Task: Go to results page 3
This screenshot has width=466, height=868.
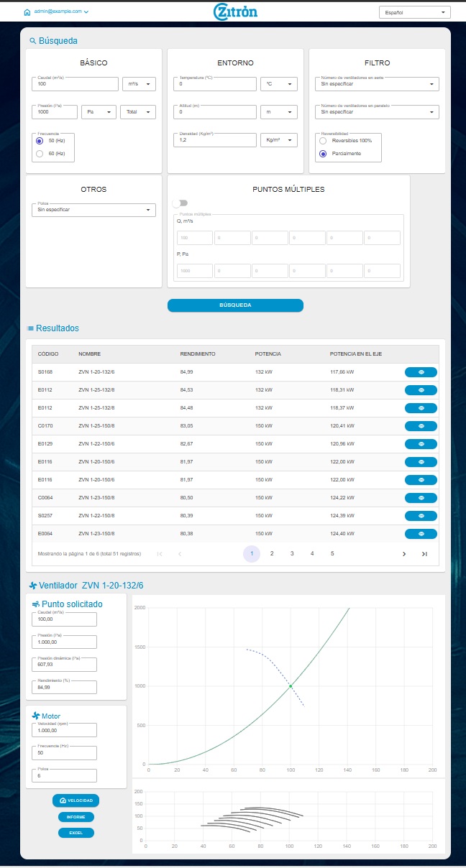Action: click(x=292, y=554)
